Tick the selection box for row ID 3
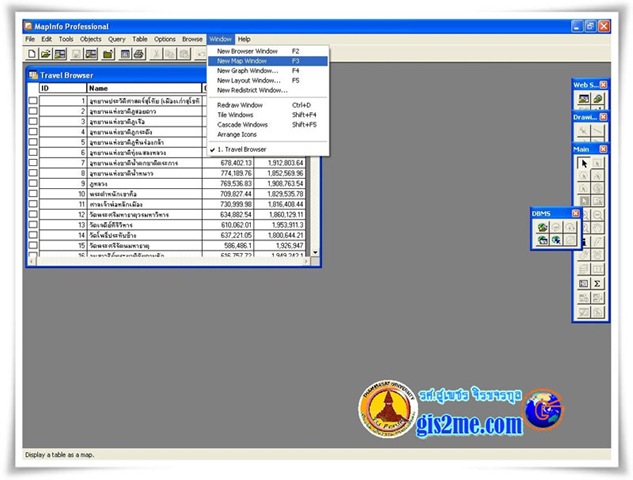 click(33, 121)
